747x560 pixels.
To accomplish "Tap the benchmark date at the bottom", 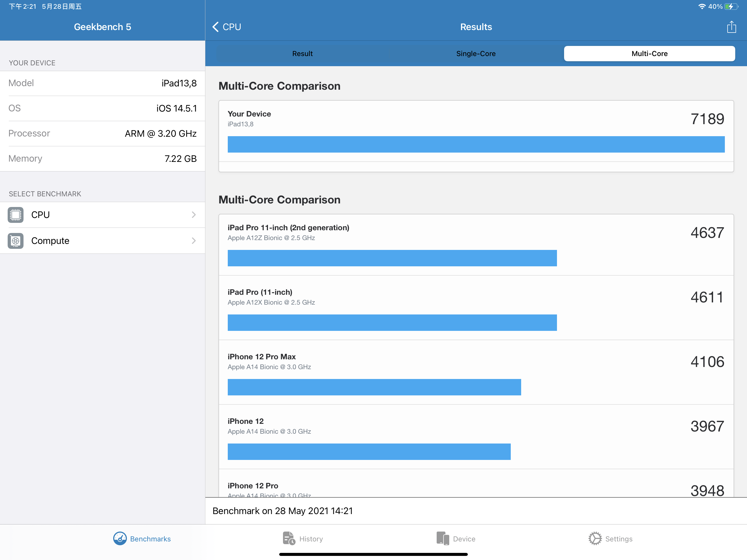I will (283, 511).
